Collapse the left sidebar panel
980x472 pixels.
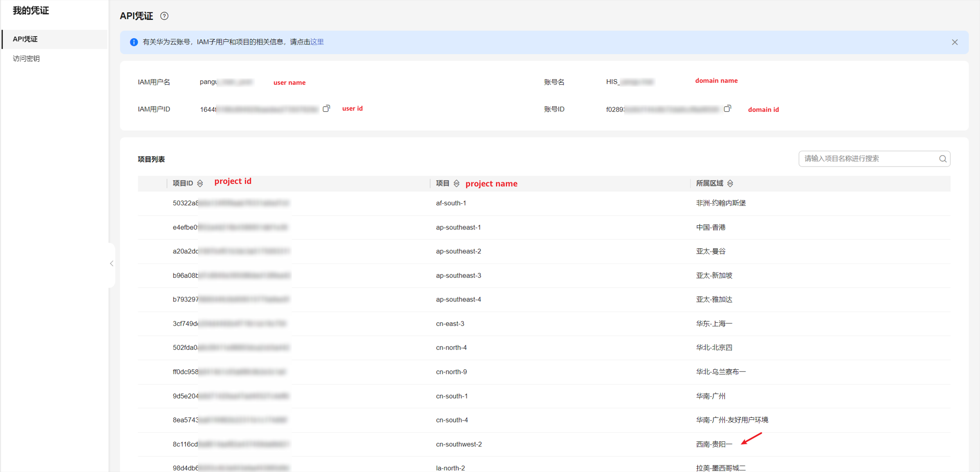112,264
